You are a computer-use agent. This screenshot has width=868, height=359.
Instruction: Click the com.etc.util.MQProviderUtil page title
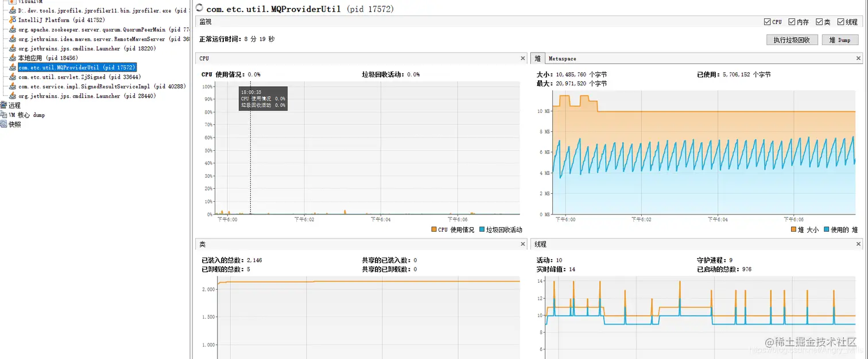click(300, 9)
